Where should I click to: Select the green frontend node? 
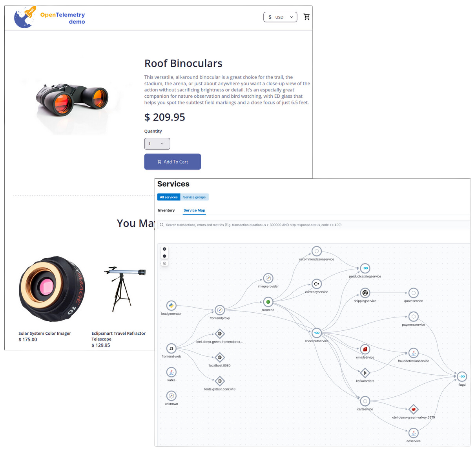click(268, 302)
